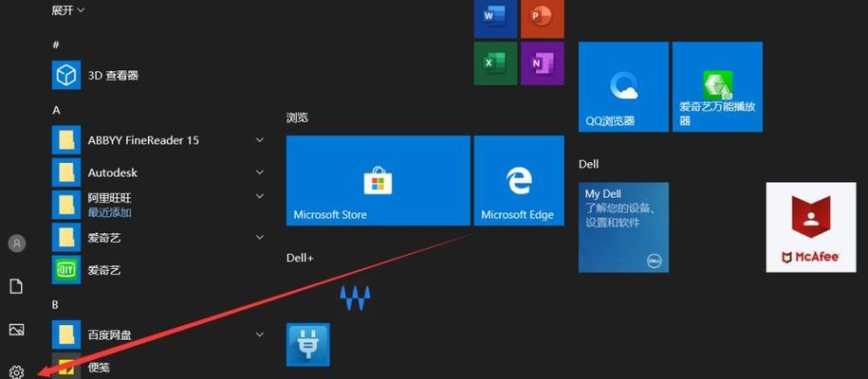Click the ABBYY FineReader 15 label
Screen dimensions: 868x379
pyautogui.click(x=143, y=140)
